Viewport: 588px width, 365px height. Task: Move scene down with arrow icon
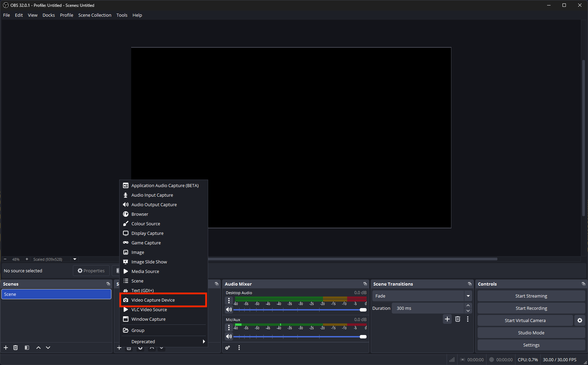(48, 348)
